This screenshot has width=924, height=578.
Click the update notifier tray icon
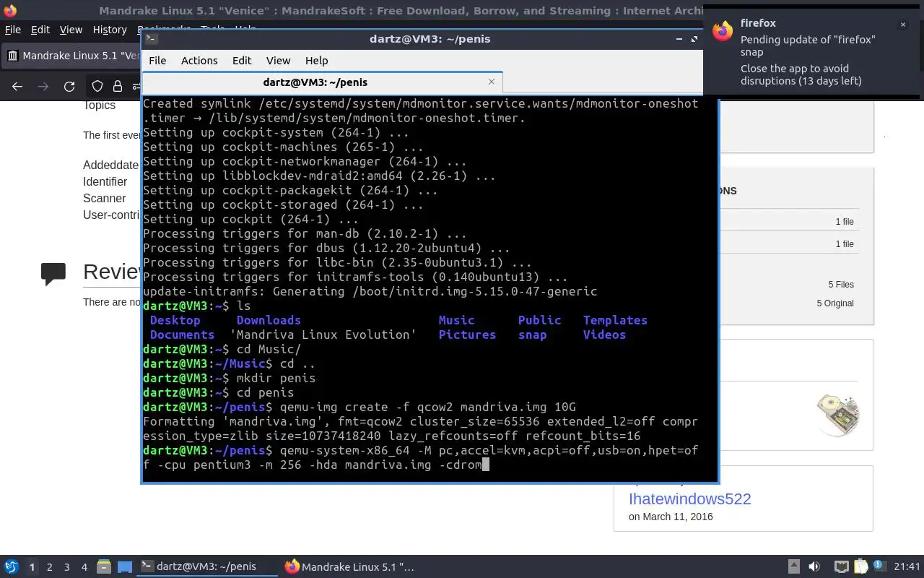(x=880, y=566)
